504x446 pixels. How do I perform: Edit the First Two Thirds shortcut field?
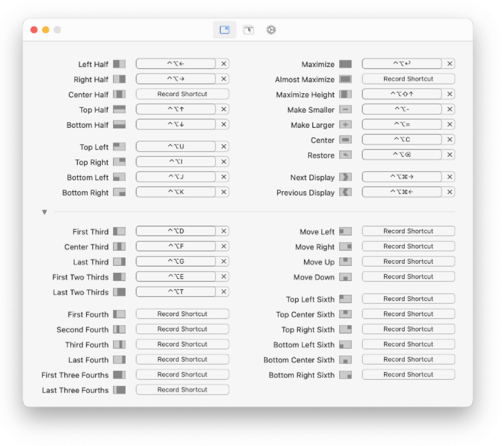point(176,277)
